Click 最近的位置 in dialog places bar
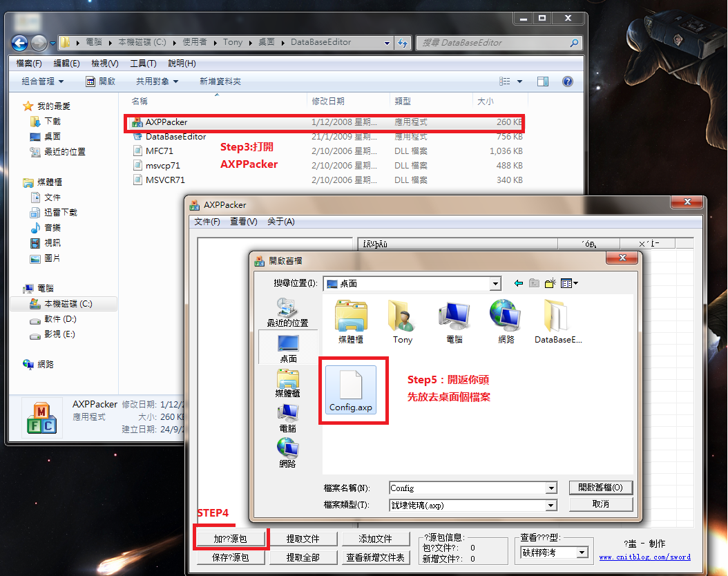The width and height of the screenshot is (728, 576). point(287,313)
